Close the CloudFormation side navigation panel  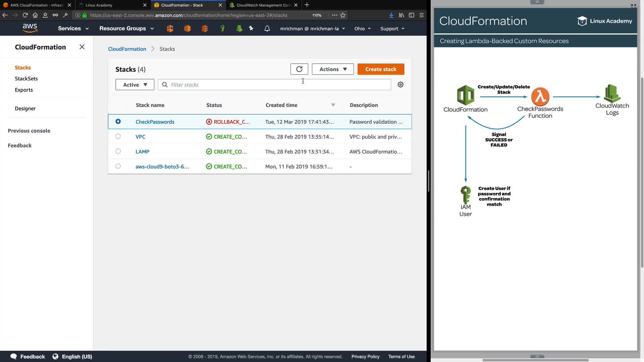click(82, 47)
